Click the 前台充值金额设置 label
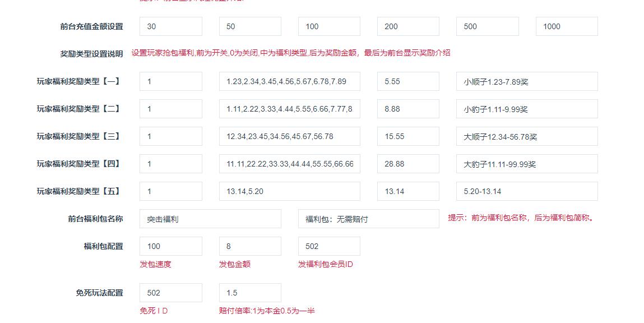The image size is (644, 323). pos(91,27)
